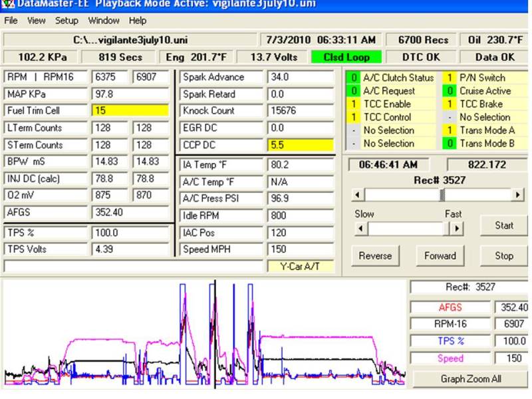Click the Forward playback button
Image resolution: width=532 pixels, height=399 pixels.
pyautogui.click(x=440, y=255)
